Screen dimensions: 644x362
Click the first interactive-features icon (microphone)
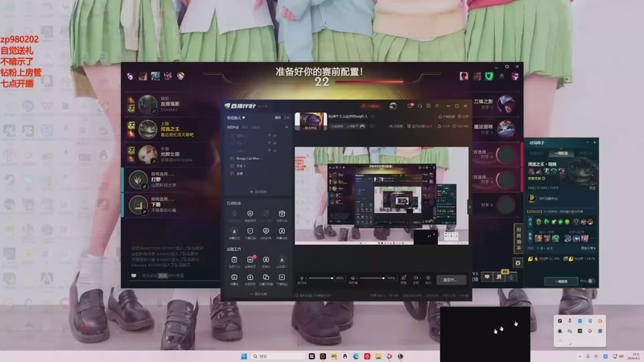pyautogui.click(x=234, y=214)
